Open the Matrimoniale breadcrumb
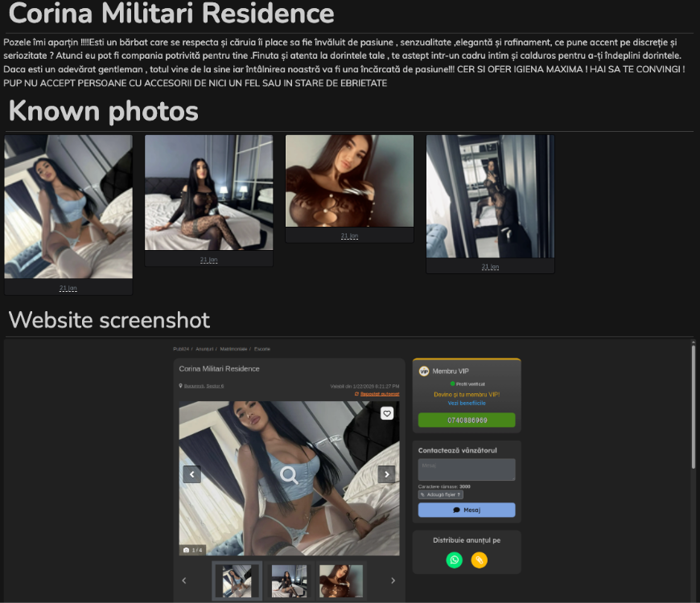This screenshot has width=700, height=603. point(234,349)
